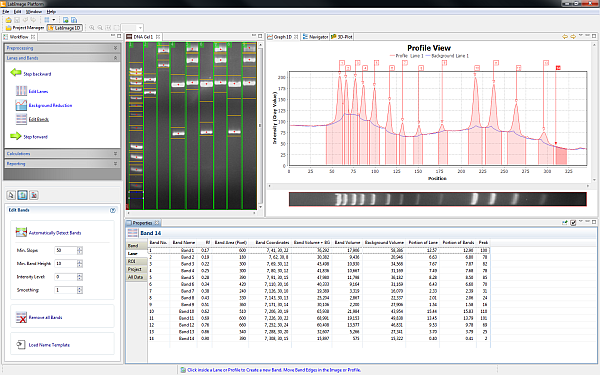Open the Edit menu

pyautogui.click(x=18, y=11)
